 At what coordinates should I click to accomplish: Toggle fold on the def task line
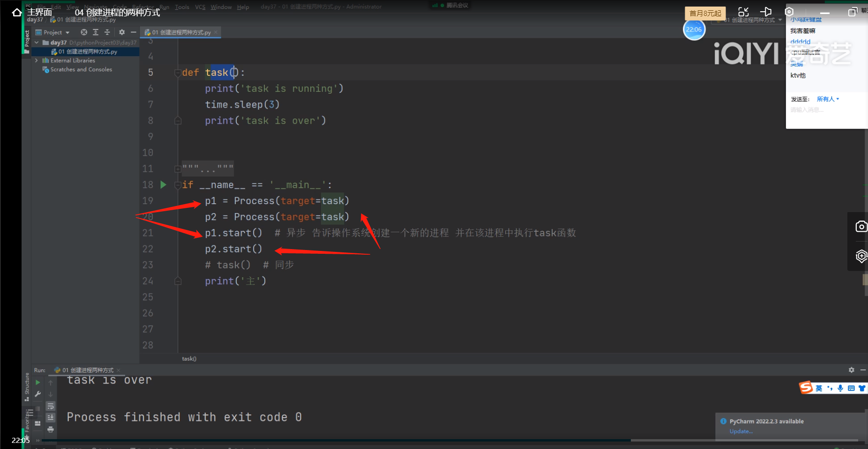(178, 73)
